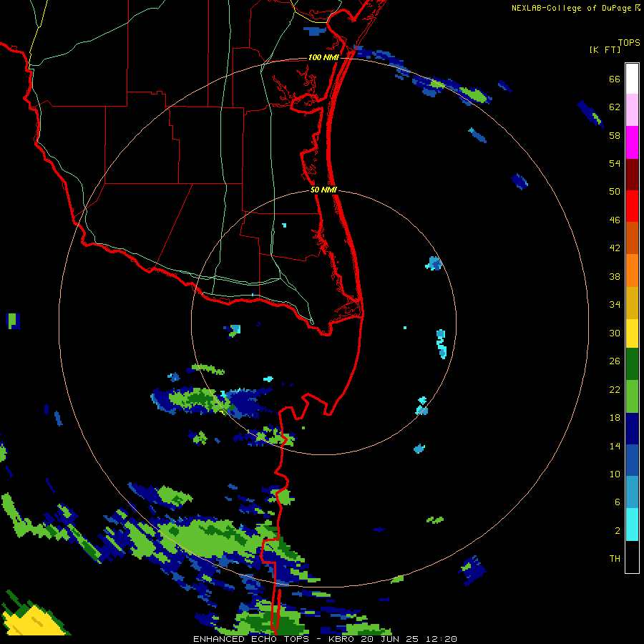Click the [K FT] units label

(x=605, y=50)
